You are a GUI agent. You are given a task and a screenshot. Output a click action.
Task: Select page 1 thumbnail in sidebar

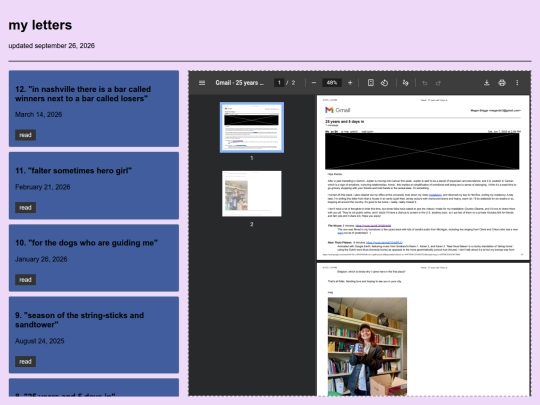click(x=252, y=127)
